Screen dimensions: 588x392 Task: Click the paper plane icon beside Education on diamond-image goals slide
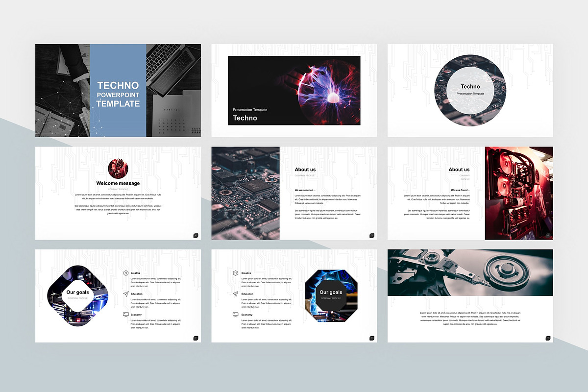(126, 294)
